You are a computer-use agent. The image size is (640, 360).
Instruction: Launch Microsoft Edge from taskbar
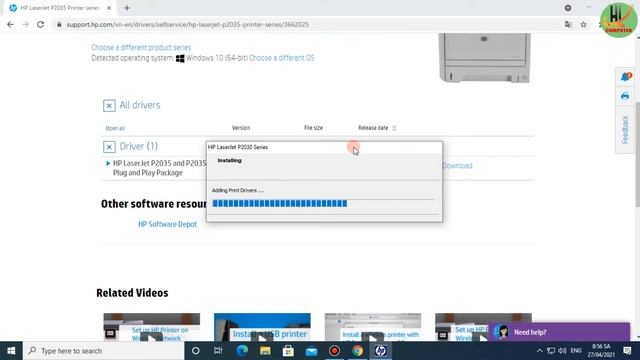(242, 351)
